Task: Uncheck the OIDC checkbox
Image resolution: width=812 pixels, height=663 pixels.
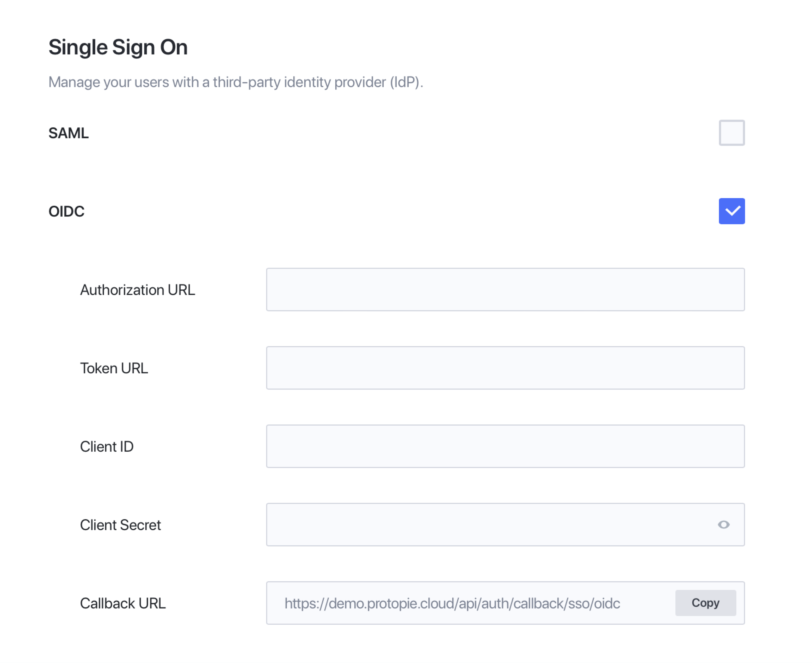Action: 731,211
